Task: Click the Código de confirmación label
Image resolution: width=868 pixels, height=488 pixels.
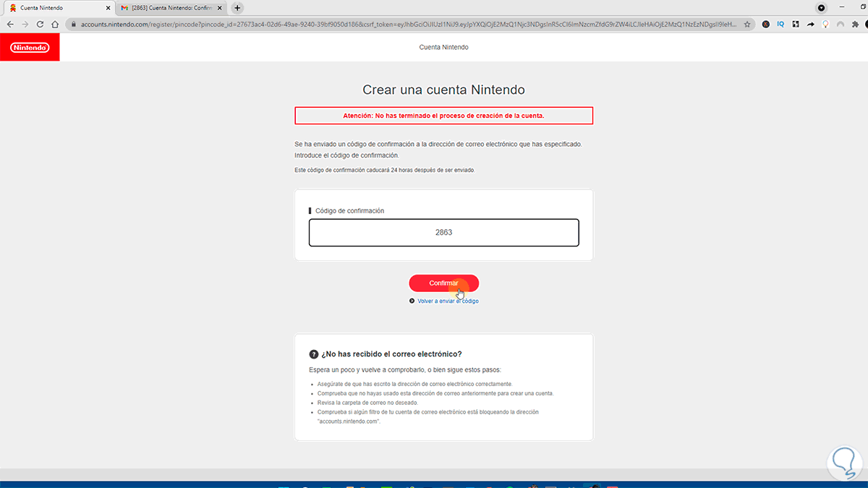Action: pos(349,210)
